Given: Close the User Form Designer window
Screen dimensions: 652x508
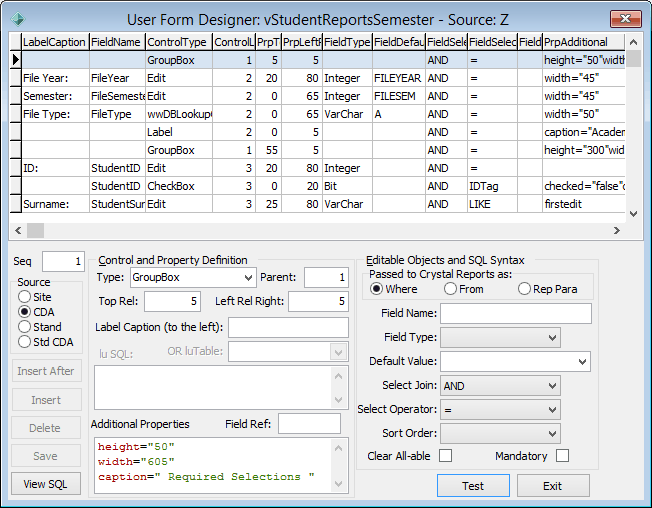Looking at the screenshot, I should click(x=625, y=18).
